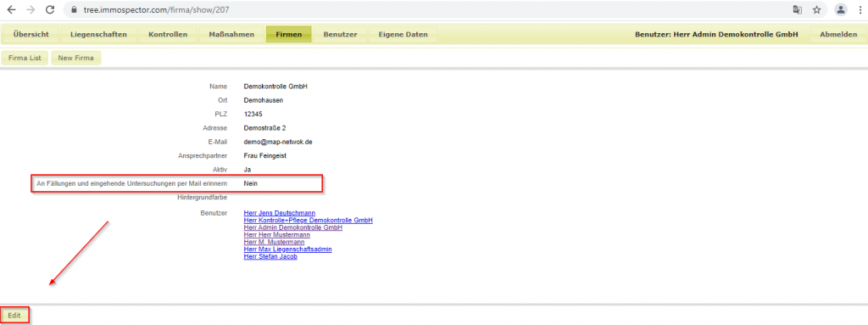Click the browser forward arrow
The image size is (868, 325).
pyautogui.click(x=31, y=9)
